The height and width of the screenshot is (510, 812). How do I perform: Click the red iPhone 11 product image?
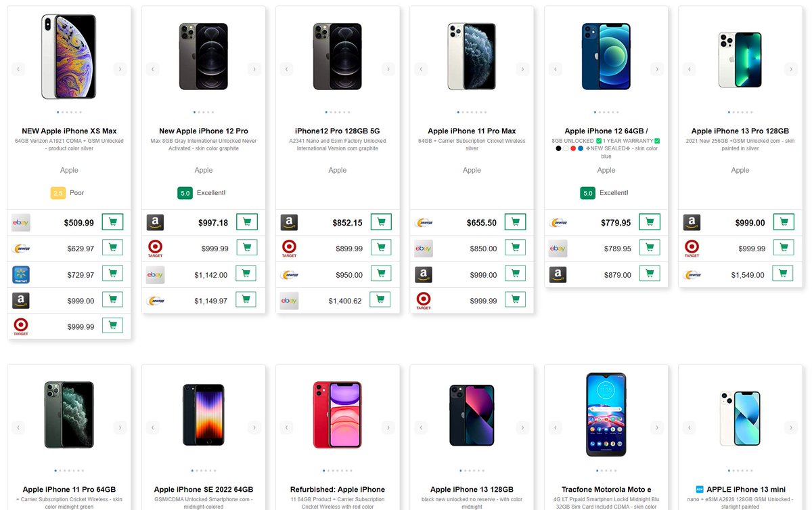pos(338,414)
